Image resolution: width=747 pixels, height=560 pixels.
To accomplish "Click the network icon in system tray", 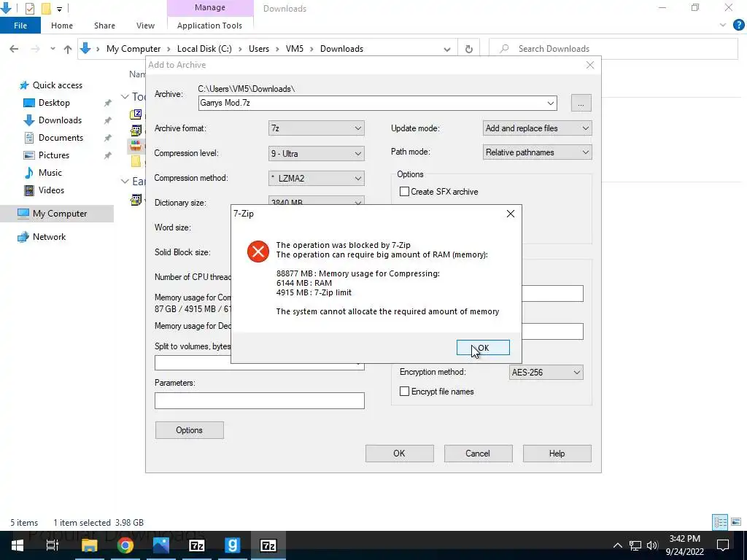I will pyautogui.click(x=635, y=545).
